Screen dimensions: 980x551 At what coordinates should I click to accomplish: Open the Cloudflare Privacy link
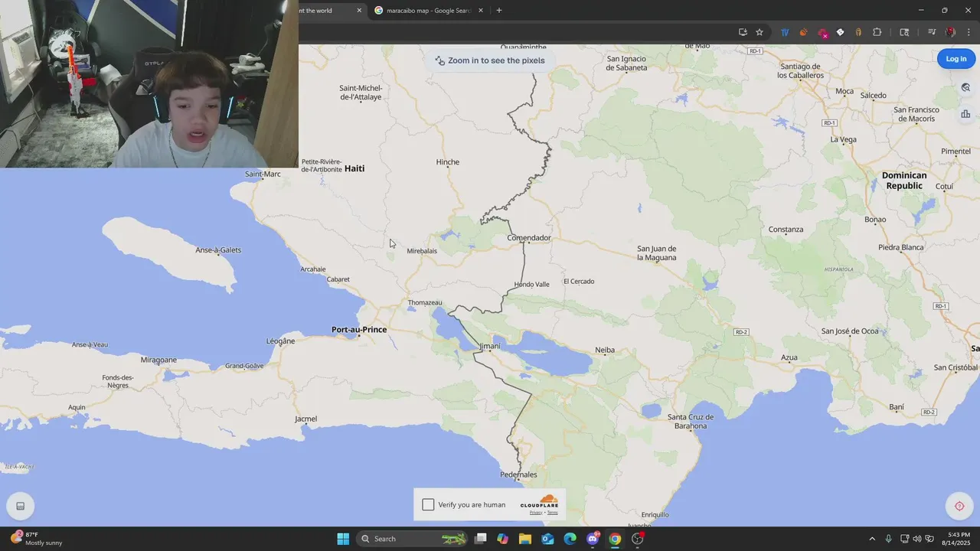click(536, 513)
